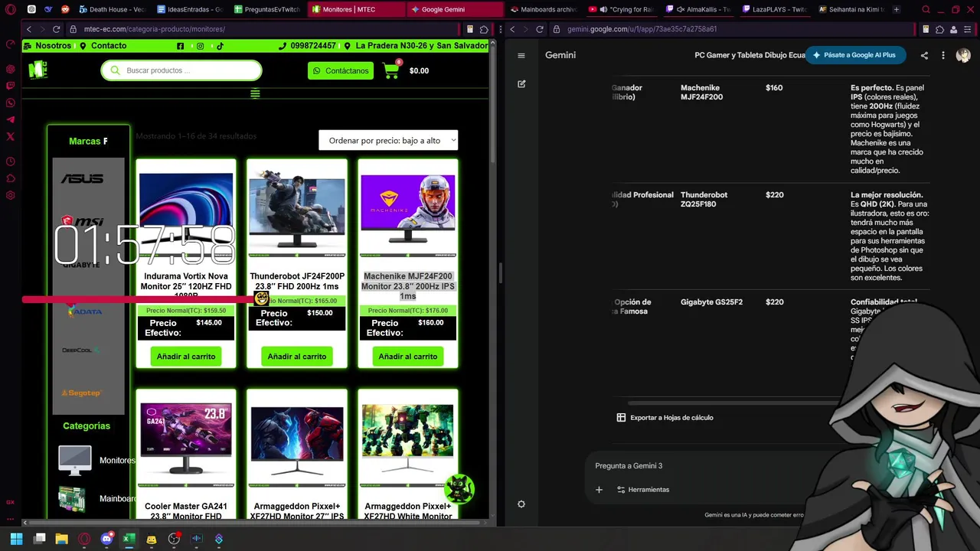This screenshot has width=980, height=551.
Task: Open Gemini conversation more options
Action: pos(943,55)
